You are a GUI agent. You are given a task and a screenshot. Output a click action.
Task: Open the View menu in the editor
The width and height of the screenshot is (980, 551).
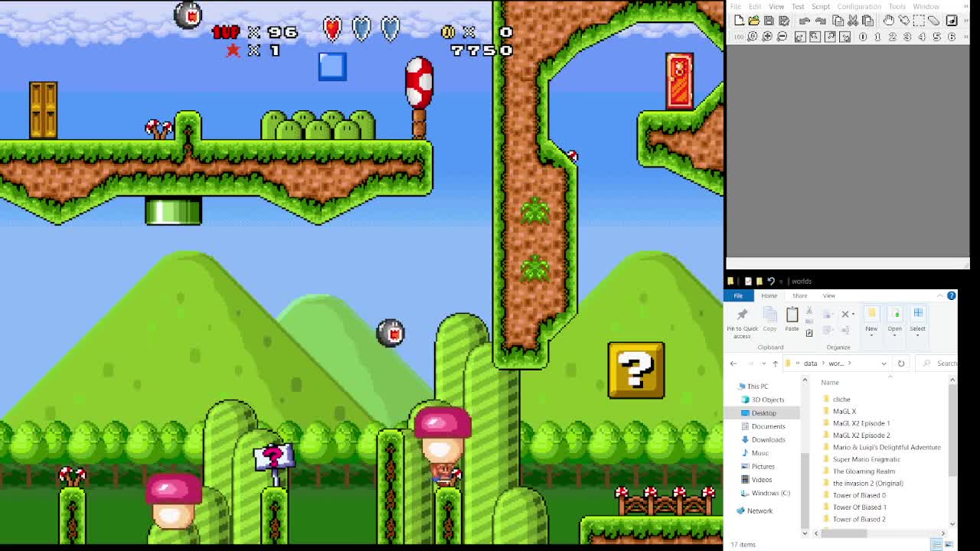776,7
